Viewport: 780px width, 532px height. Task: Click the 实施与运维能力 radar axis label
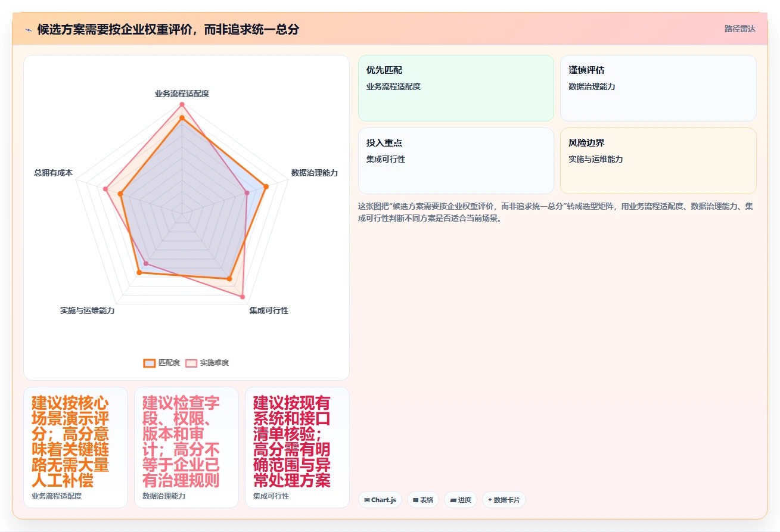pos(88,310)
